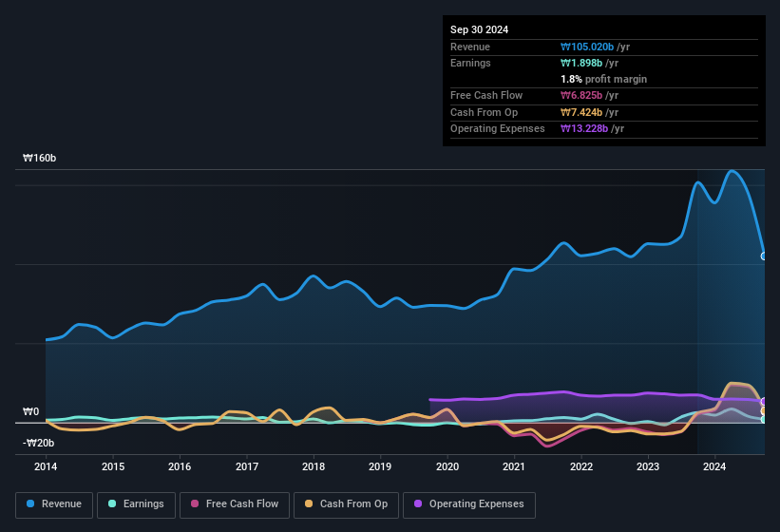This screenshot has width=780, height=532.
Task: Click the ₩1.898b earnings value
Action: click(x=581, y=63)
